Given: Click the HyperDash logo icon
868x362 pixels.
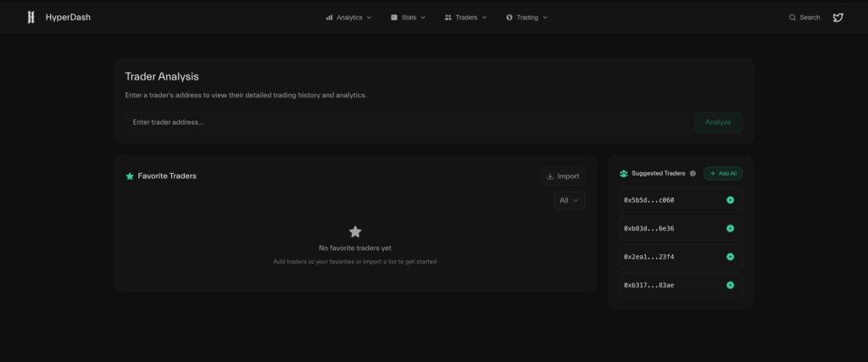Looking at the screenshot, I should pyautogui.click(x=31, y=17).
